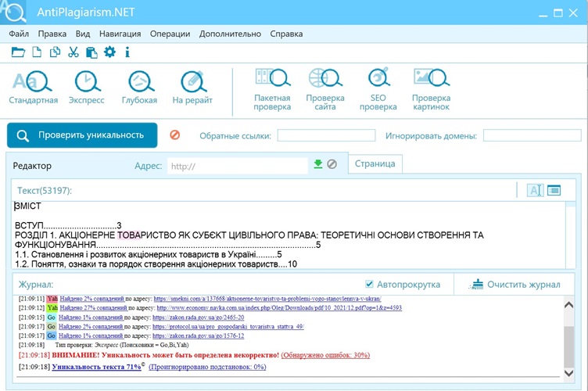Image resolution: width=588 pixels, height=391 pixels.
Task: Stop the check with the red cancel icon
Action: pos(174,135)
